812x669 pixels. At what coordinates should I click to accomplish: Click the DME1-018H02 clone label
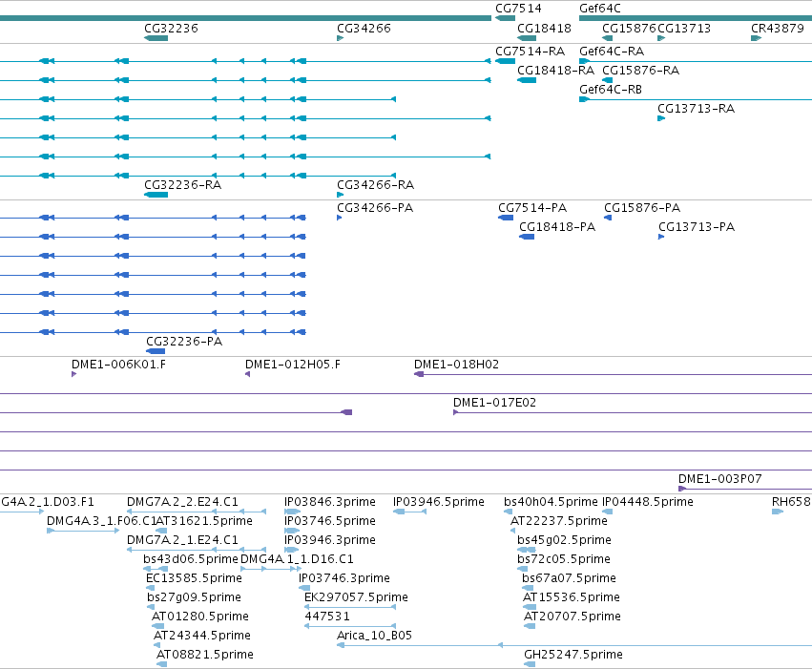[456, 365]
